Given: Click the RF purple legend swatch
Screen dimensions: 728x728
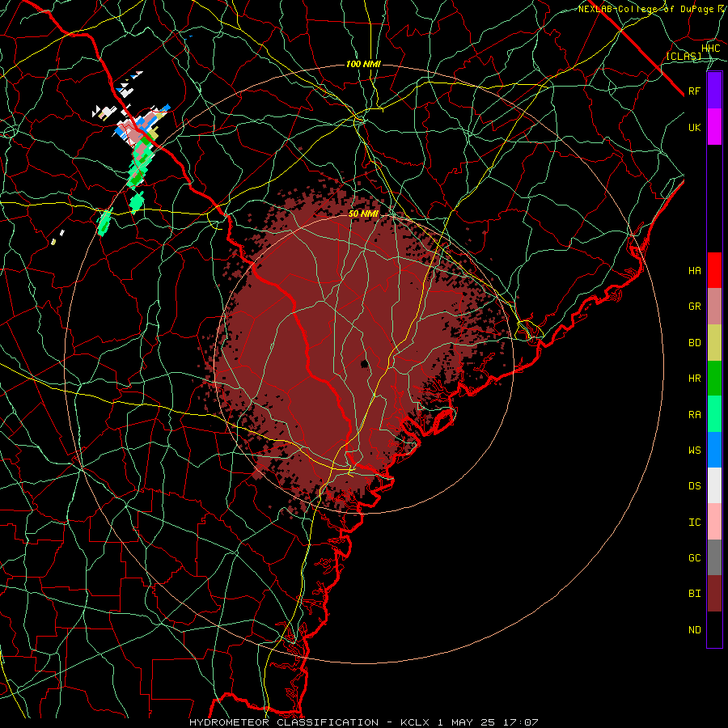Looking at the screenshot, I should point(714,91).
